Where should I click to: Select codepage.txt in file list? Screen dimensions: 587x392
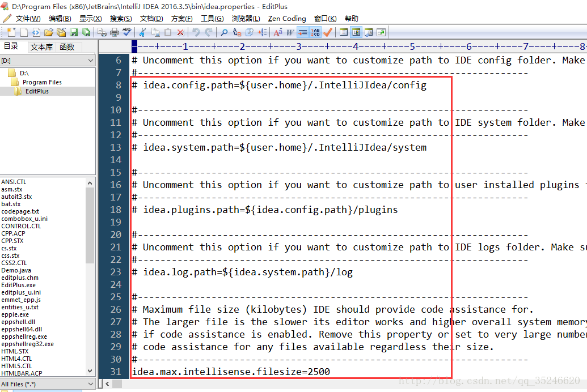(20, 211)
